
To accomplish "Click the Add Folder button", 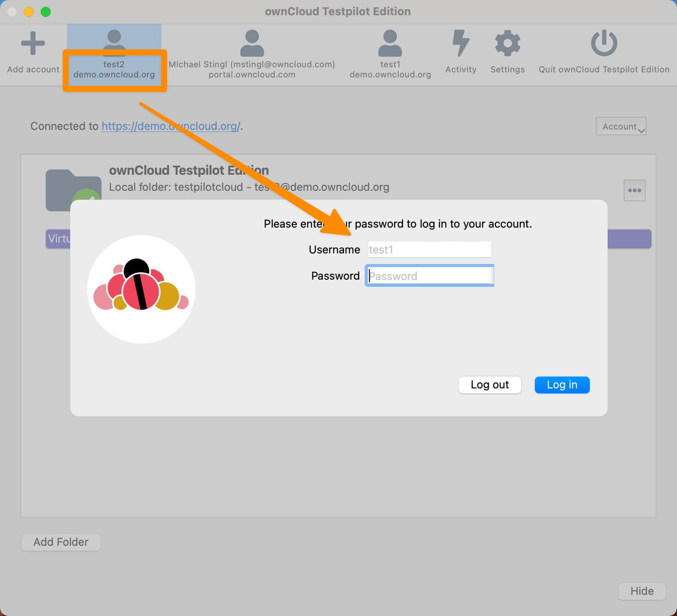I will (61, 542).
